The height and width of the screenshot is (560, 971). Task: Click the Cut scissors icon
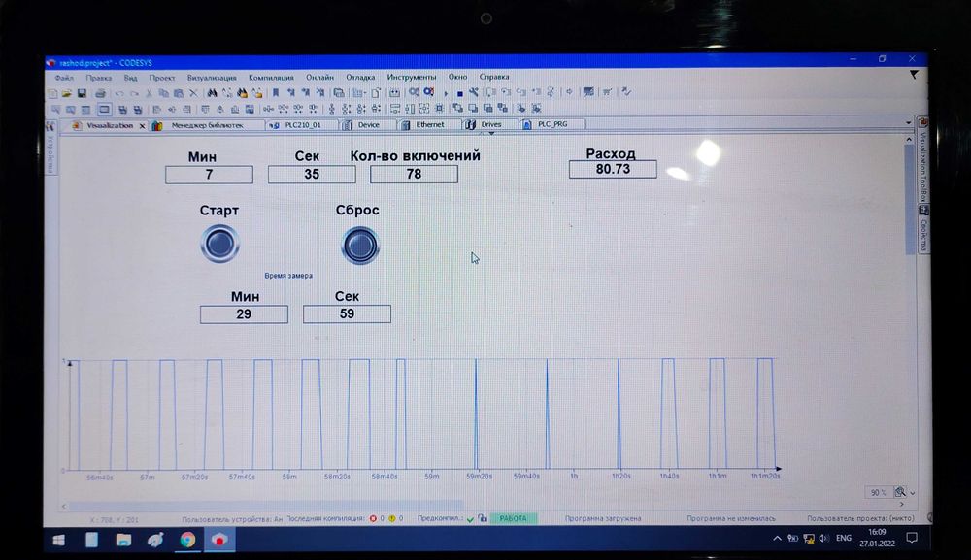(x=150, y=93)
